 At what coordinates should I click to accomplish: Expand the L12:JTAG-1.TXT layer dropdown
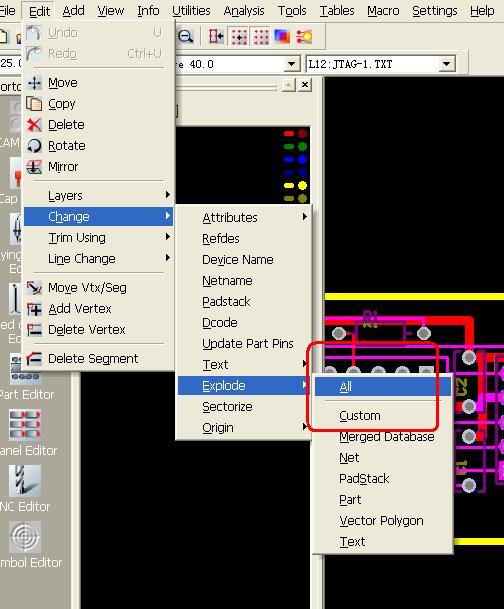447,64
